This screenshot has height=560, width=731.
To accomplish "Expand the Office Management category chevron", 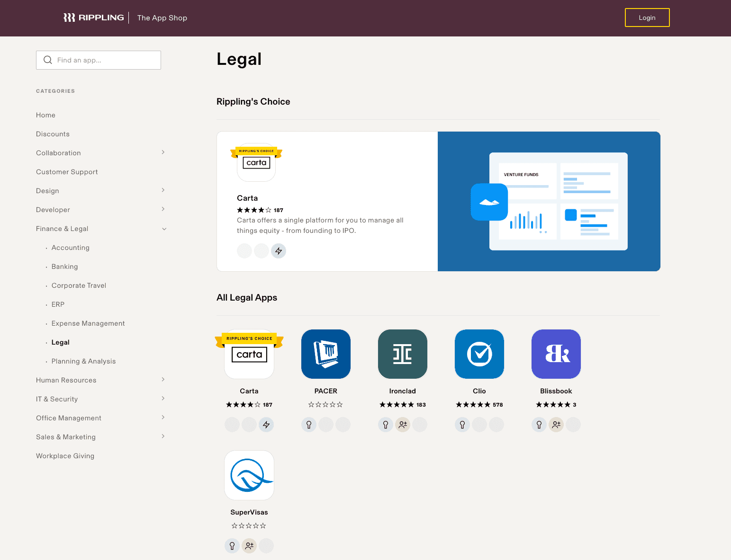I will pyautogui.click(x=163, y=418).
